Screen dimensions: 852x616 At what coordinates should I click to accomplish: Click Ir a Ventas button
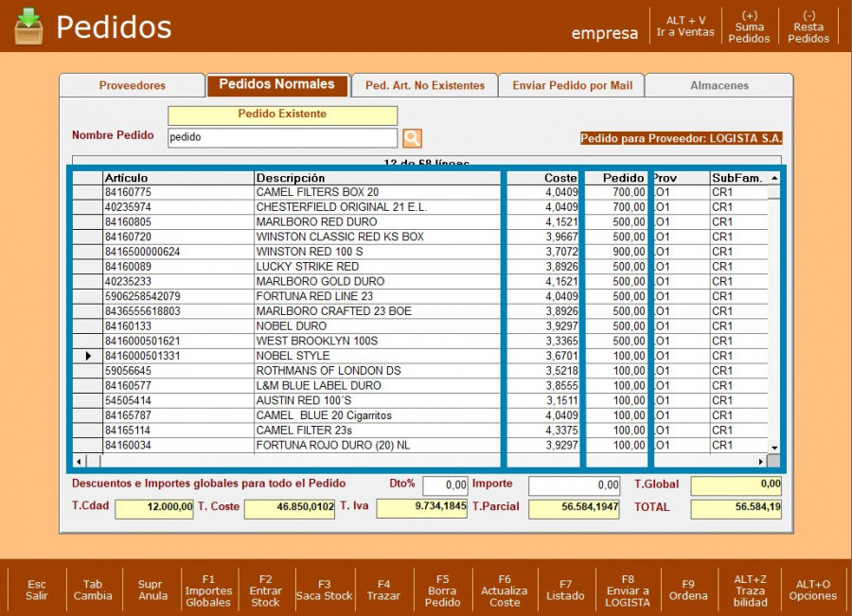(685, 26)
